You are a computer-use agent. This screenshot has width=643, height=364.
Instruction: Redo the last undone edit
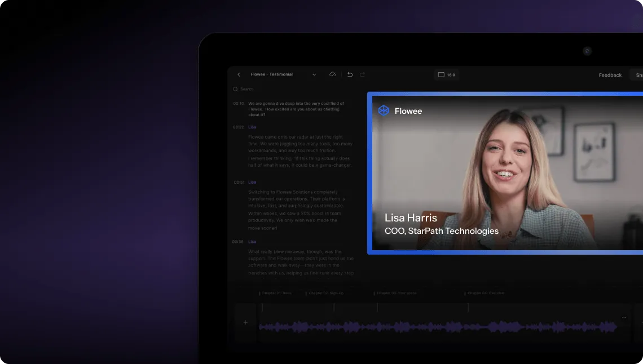point(362,74)
